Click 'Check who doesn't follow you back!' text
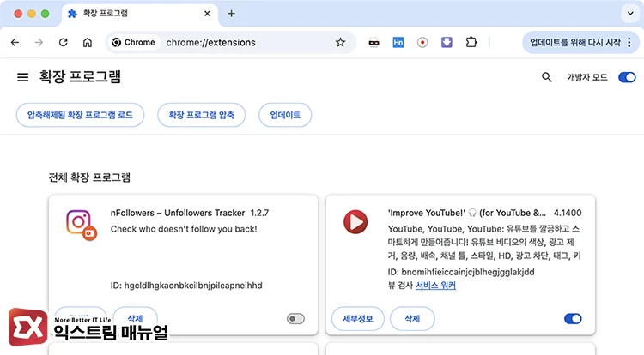This screenshot has height=355, width=644. click(x=184, y=229)
